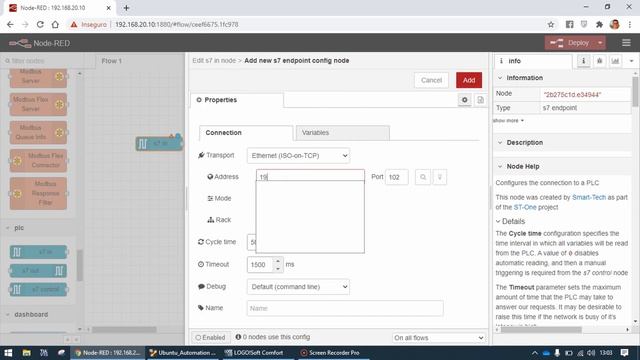Cancel adding the s7 endpoint

pos(431,80)
